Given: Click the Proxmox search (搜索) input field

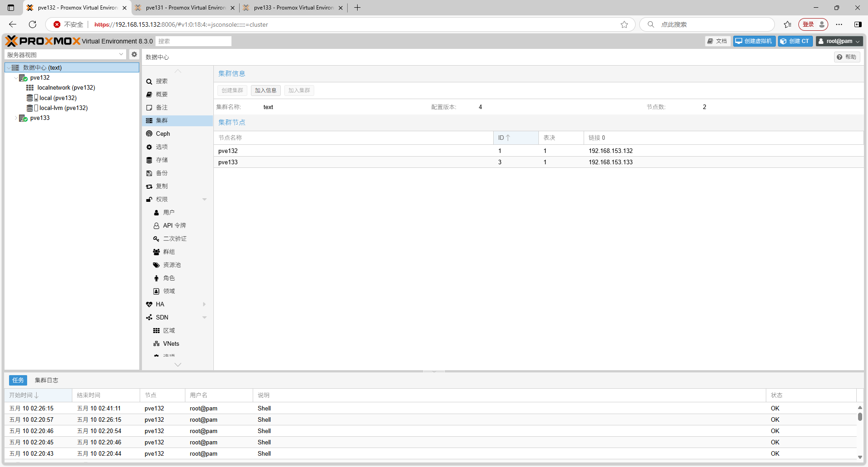Looking at the screenshot, I should pos(193,41).
